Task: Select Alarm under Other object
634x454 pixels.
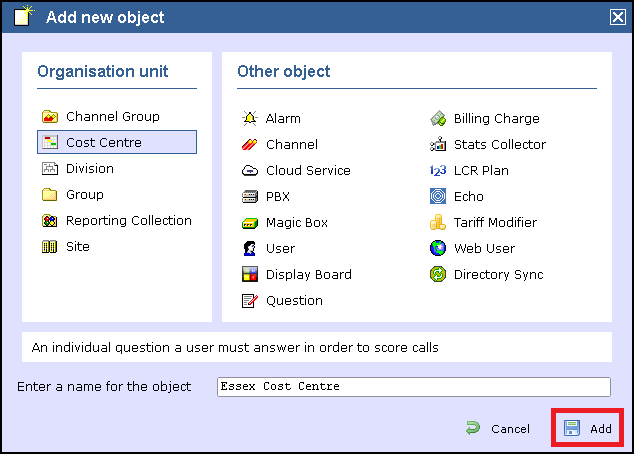Action: pos(283,118)
